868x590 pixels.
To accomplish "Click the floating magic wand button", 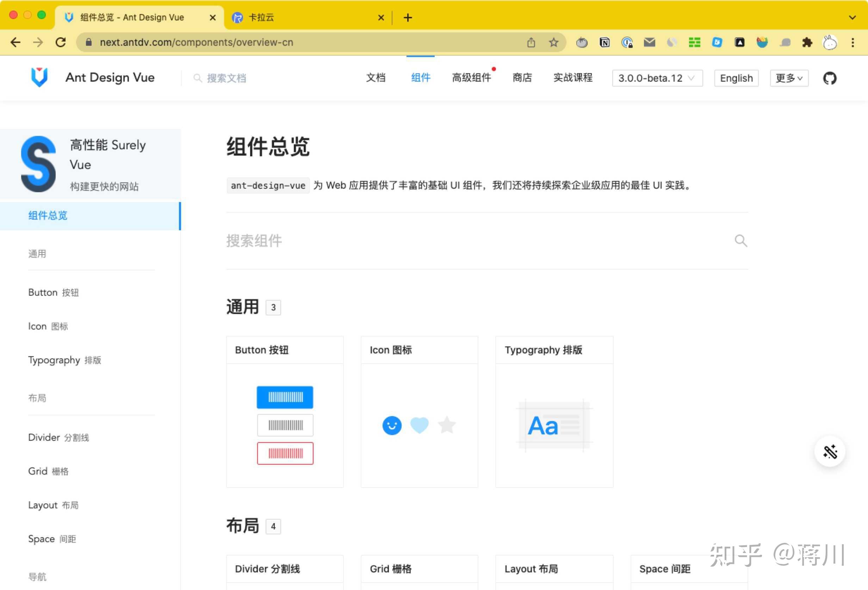I will pos(830,451).
